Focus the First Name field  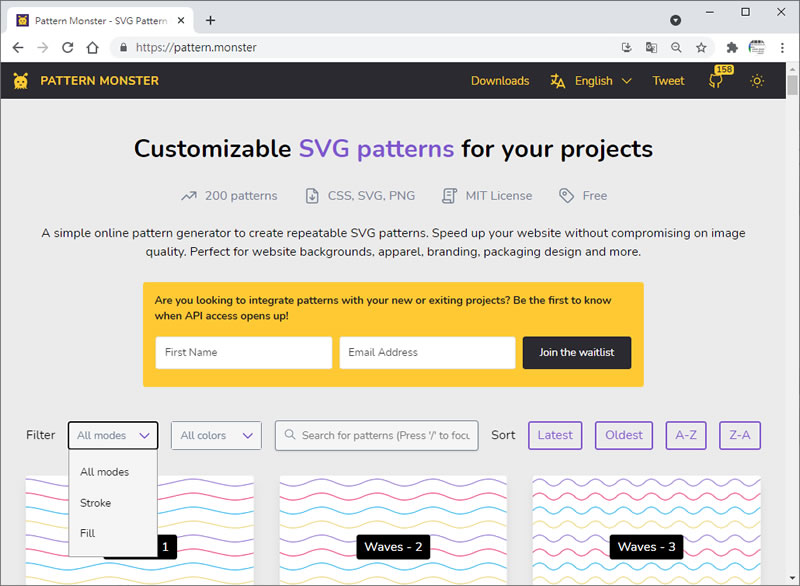pos(244,352)
